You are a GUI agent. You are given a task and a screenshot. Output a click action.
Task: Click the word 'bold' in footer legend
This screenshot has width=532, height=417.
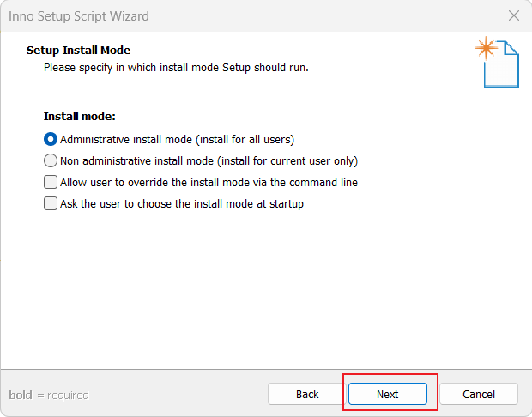tap(21, 395)
